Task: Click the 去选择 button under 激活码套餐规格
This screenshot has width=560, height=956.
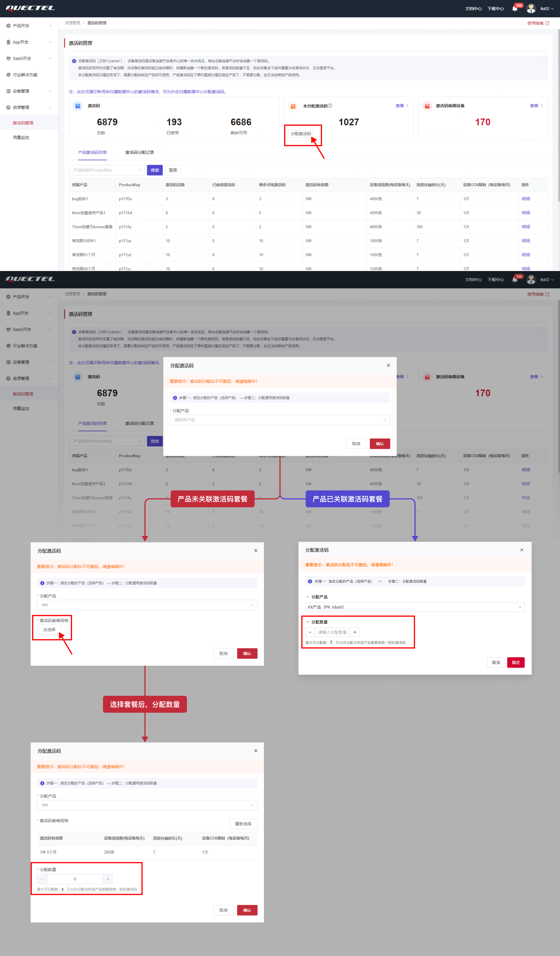Action: click(49, 629)
